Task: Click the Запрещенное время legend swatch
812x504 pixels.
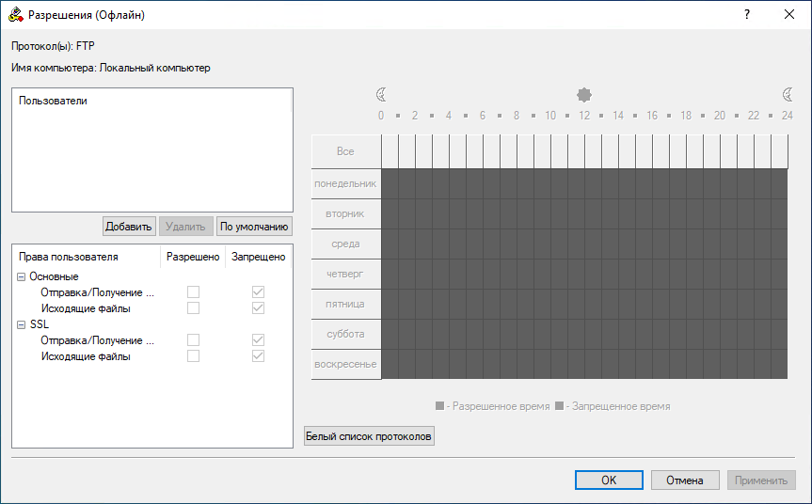Action: tap(559, 405)
